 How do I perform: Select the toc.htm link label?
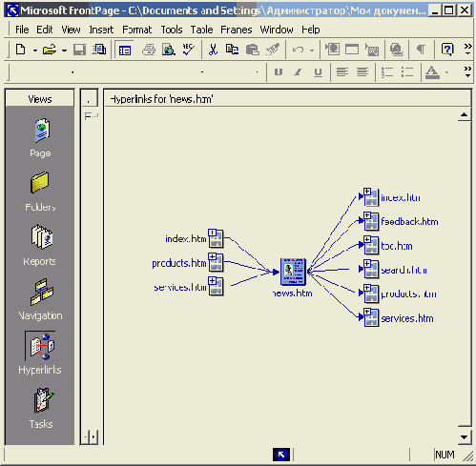click(x=397, y=246)
